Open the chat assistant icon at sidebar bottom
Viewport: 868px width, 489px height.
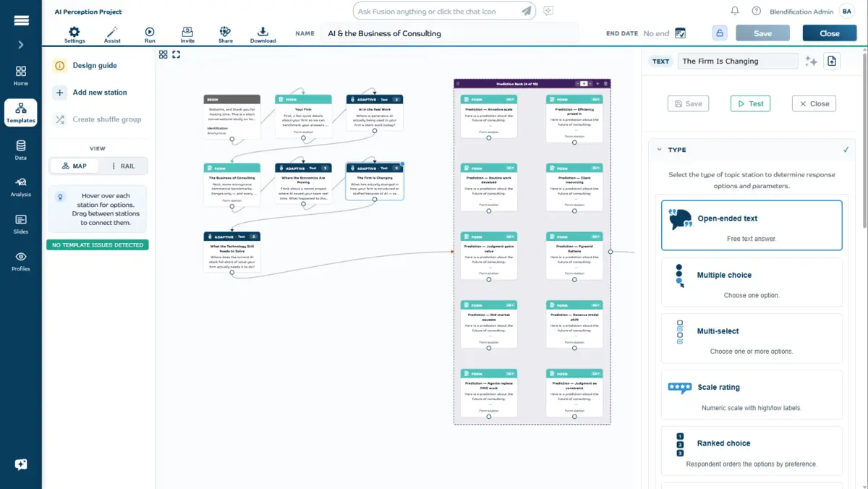click(21, 464)
